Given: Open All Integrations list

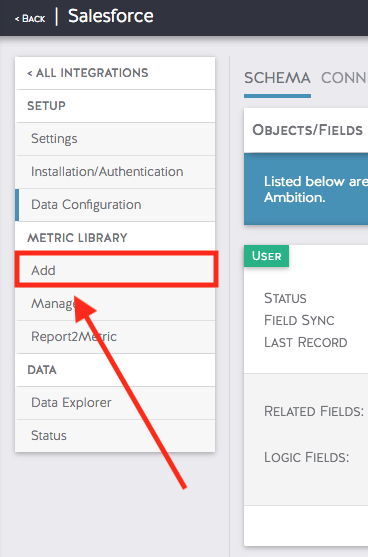Looking at the screenshot, I should 115,73.
